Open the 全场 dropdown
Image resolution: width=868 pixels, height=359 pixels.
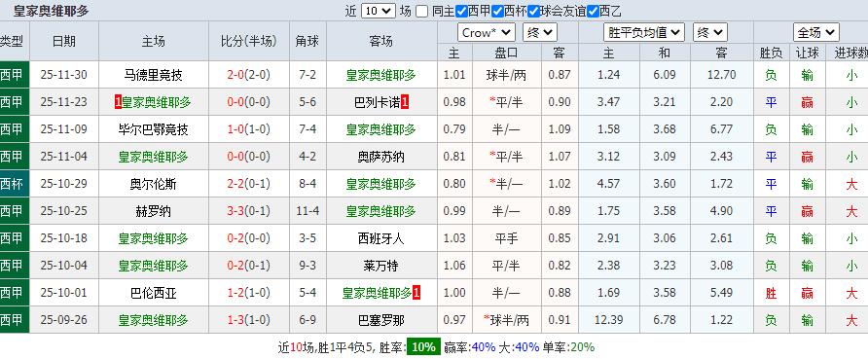coord(816,33)
